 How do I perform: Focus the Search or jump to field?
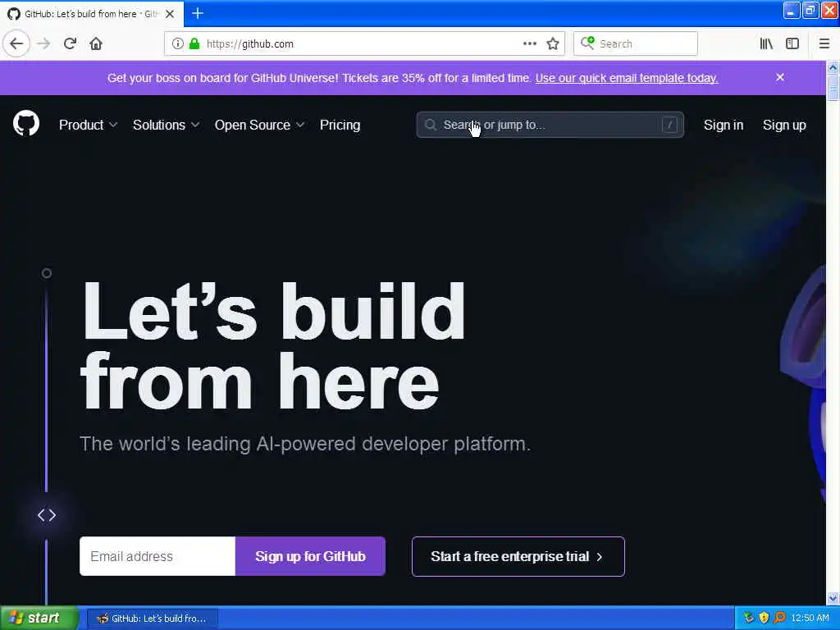[x=550, y=125]
